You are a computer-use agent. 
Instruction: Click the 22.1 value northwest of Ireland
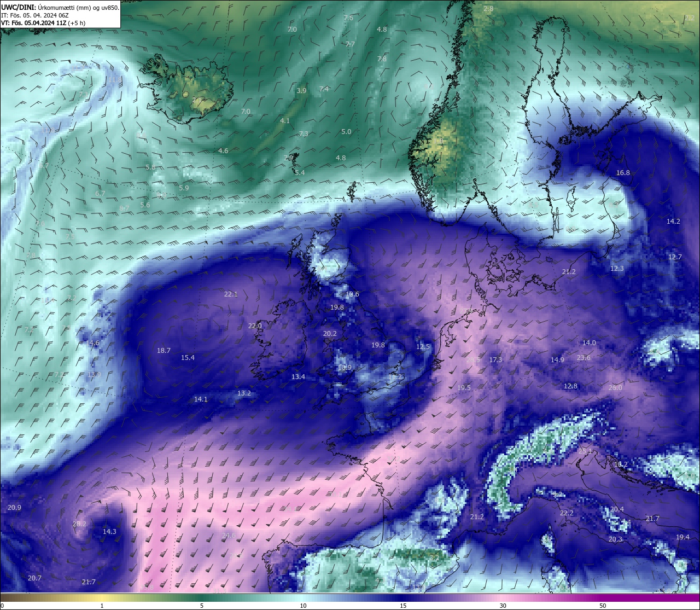(231, 294)
